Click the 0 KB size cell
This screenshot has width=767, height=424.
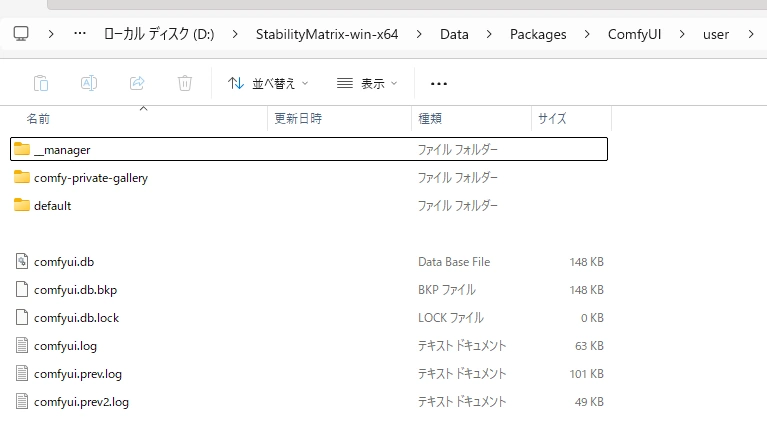(x=592, y=318)
